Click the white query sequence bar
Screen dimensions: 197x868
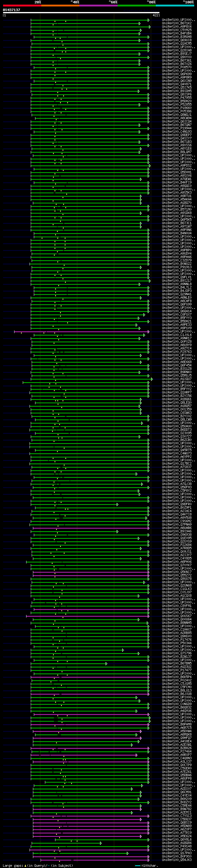(81, 12)
